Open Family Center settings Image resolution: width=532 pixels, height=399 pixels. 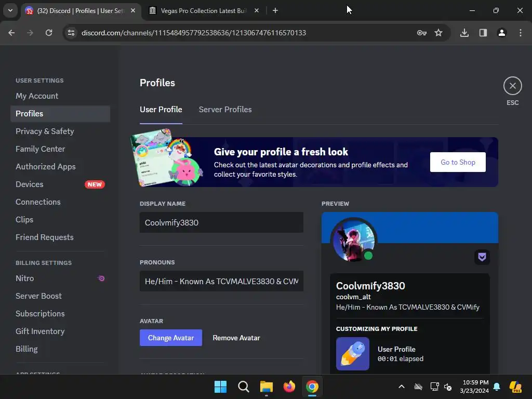60,149
